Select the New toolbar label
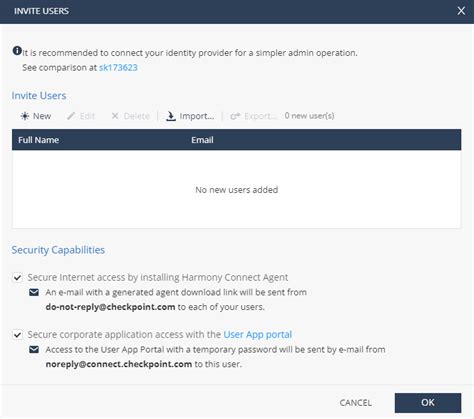Viewport: 474px width, 419px height. pyautogui.click(x=42, y=116)
